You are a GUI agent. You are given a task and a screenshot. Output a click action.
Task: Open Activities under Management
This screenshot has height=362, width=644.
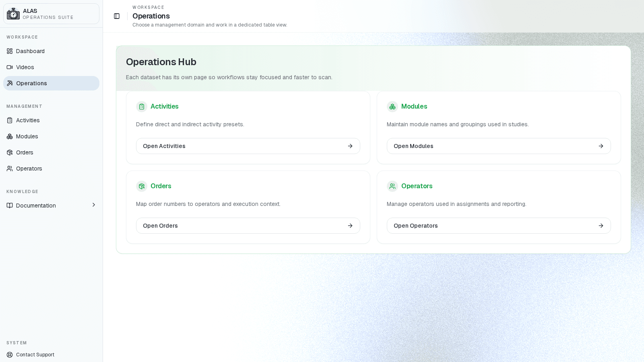point(51,120)
